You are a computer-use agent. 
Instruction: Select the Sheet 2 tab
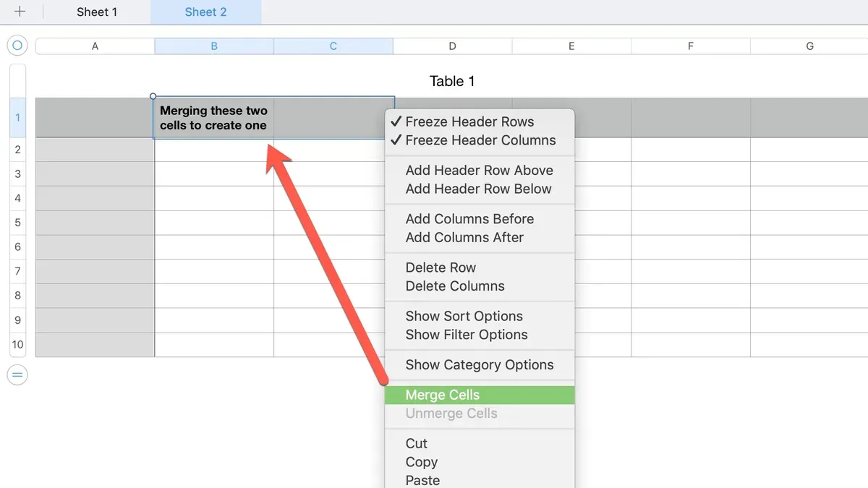[x=205, y=12]
